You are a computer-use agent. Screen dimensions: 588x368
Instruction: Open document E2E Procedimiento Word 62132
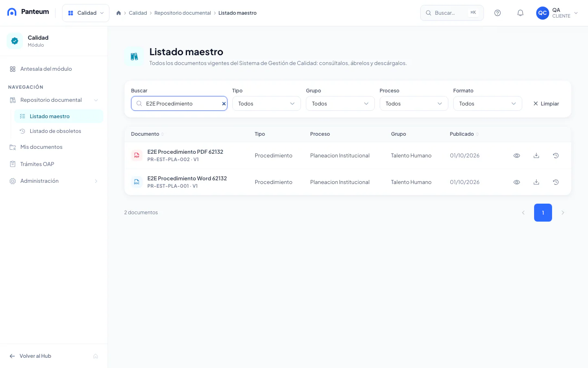point(187,179)
